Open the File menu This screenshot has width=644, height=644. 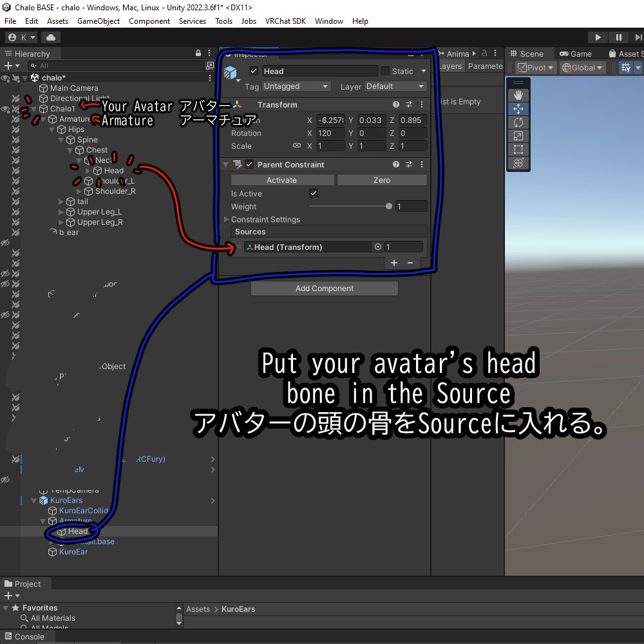(10, 21)
